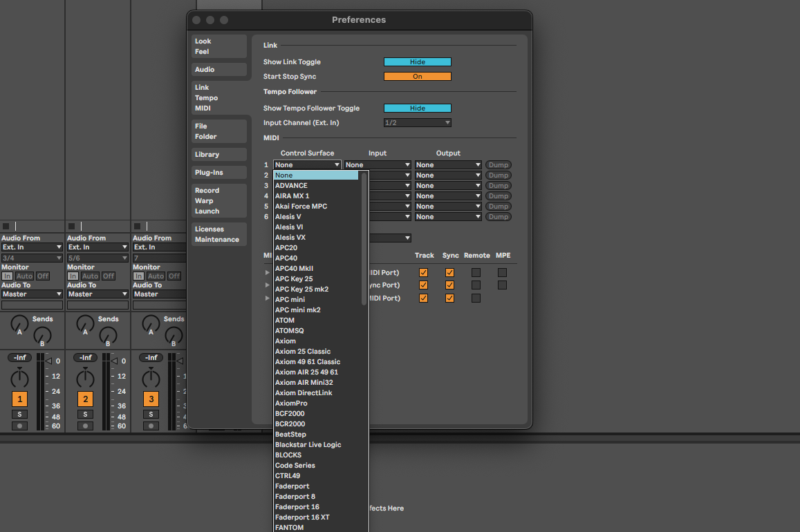
Task: Open Input Channel (Ext. In) 1/2 dropdown
Action: click(x=418, y=123)
